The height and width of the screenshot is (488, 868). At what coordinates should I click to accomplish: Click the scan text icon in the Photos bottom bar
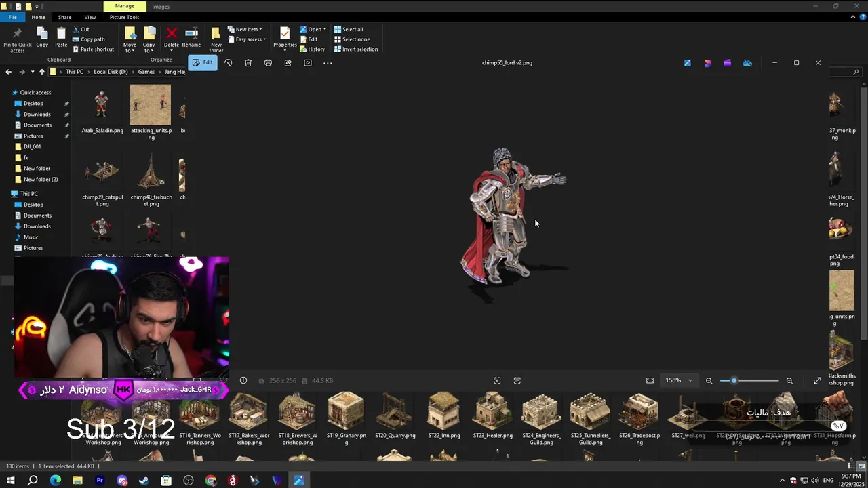click(517, 380)
